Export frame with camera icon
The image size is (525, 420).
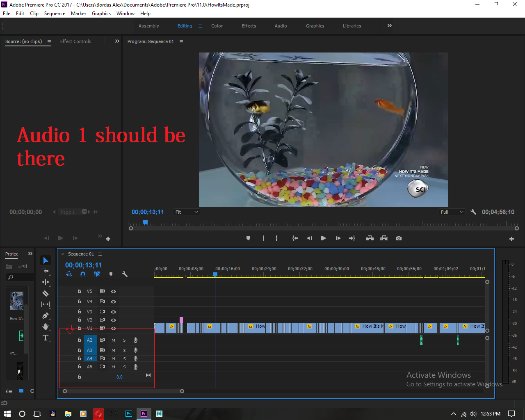pyautogui.click(x=399, y=238)
